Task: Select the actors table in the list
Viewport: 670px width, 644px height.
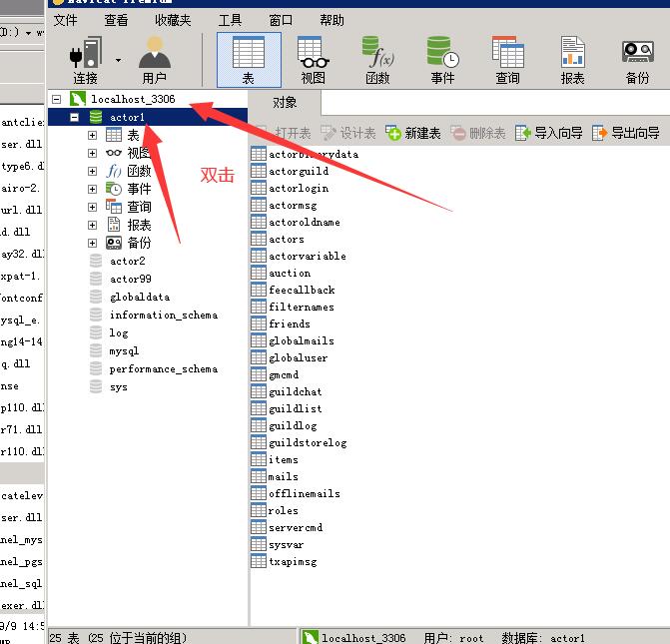Action: tap(286, 239)
